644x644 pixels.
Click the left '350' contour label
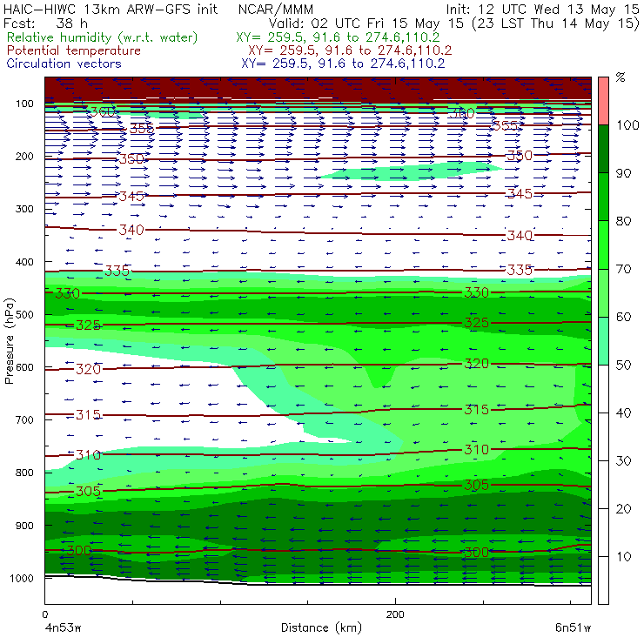(131, 158)
